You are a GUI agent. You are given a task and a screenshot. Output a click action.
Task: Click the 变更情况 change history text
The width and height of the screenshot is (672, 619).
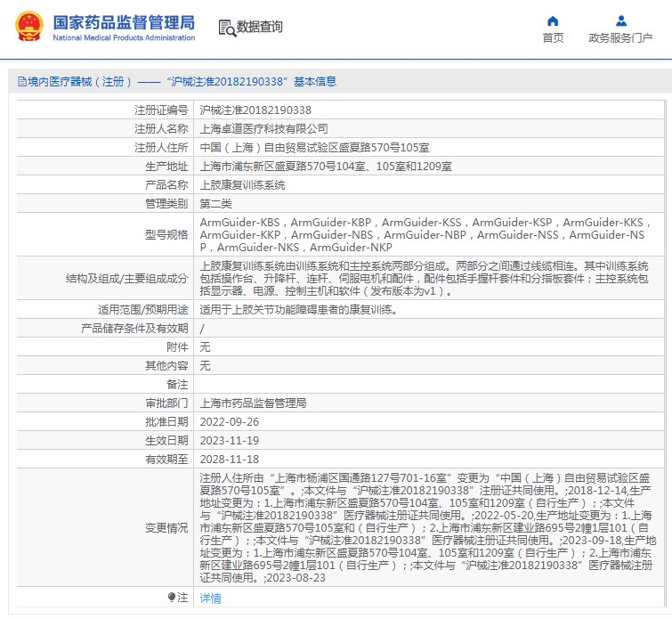[x=428, y=527]
